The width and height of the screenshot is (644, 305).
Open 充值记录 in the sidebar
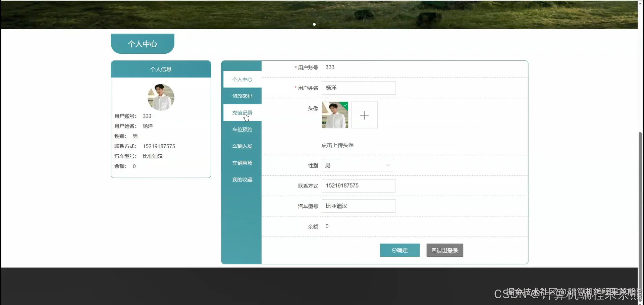point(242,113)
